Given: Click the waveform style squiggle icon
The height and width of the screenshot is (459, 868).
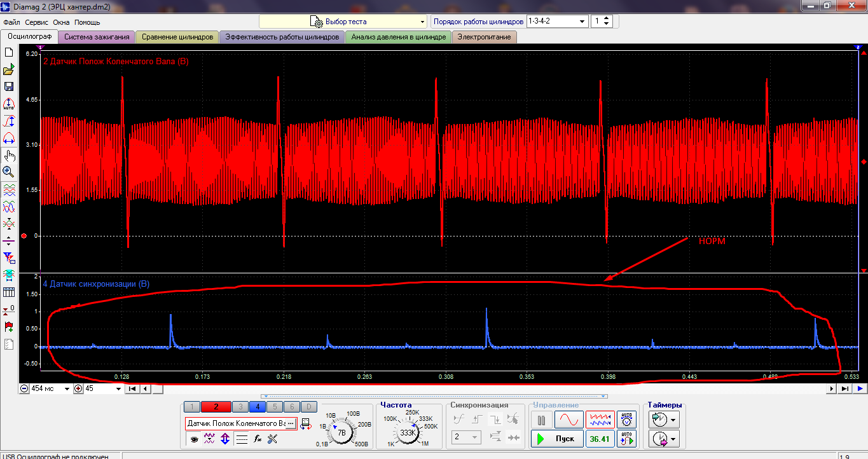Looking at the screenshot, I should [x=209, y=439].
